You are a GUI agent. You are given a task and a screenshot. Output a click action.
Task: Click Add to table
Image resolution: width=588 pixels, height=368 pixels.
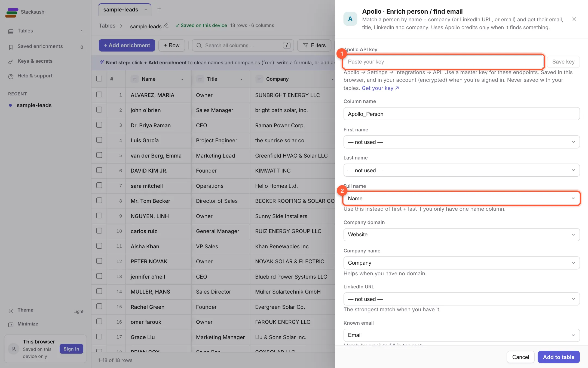[559, 357]
